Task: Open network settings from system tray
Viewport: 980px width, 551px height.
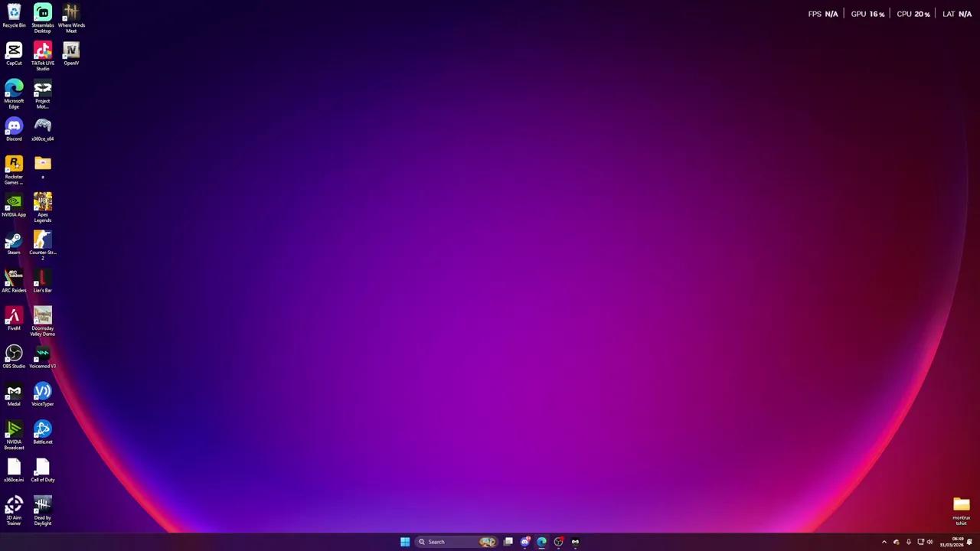Action: point(921,542)
